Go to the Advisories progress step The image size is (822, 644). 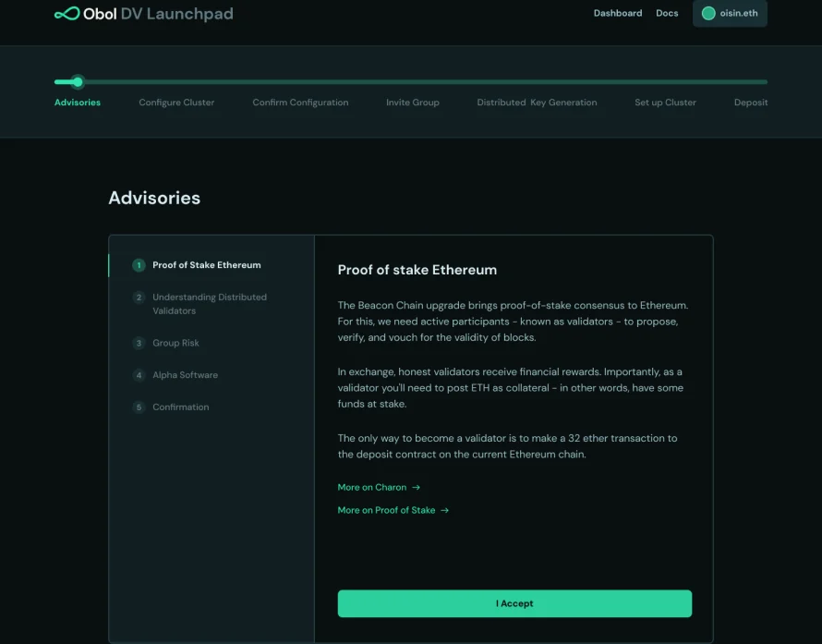[78, 103]
